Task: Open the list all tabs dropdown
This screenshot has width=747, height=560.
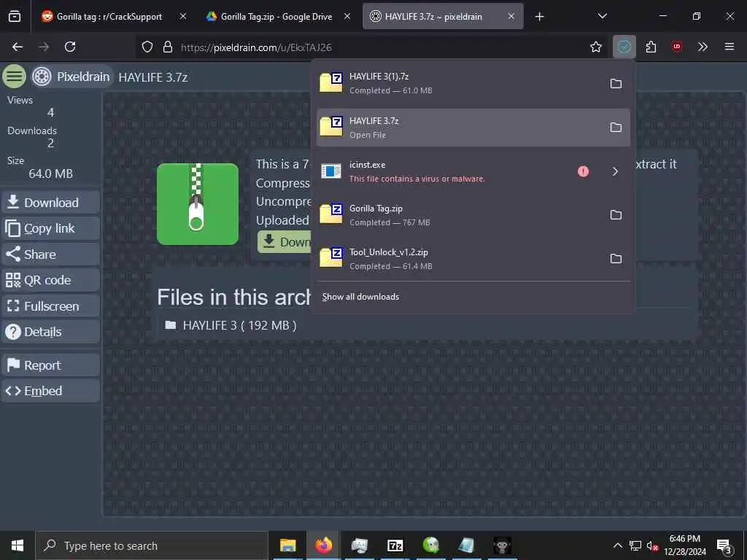Action: [x=602, y=16]
